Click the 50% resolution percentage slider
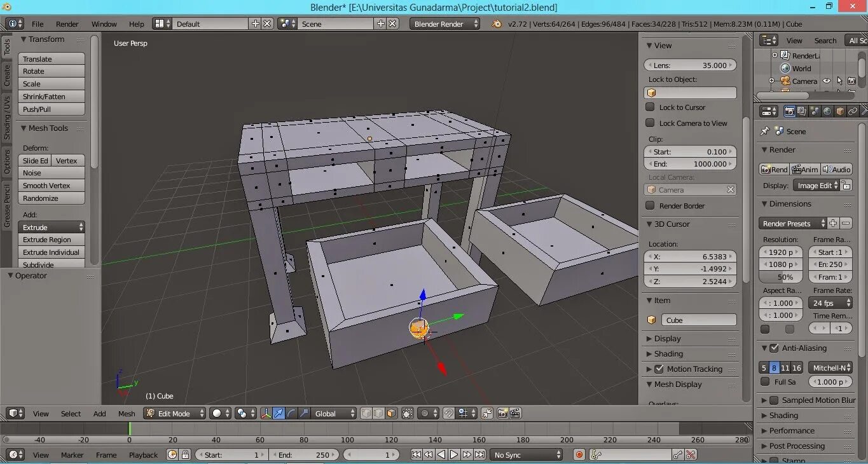Screen dimensions: 868x464 (782, 277)
